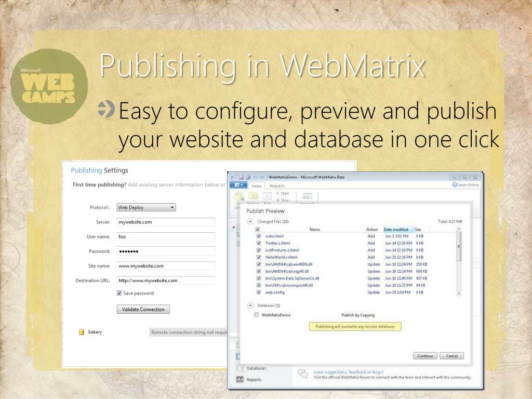Image resolution: width=532 pixels, height=399 pixels.
Task: Collapse the tree arrow in the left pane
Action: [233, 227]
